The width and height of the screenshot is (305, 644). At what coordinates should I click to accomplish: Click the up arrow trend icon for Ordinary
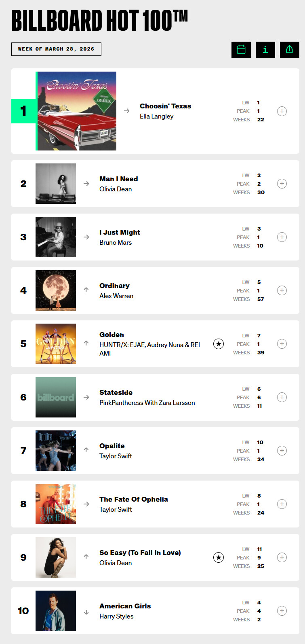pos(86,290)
